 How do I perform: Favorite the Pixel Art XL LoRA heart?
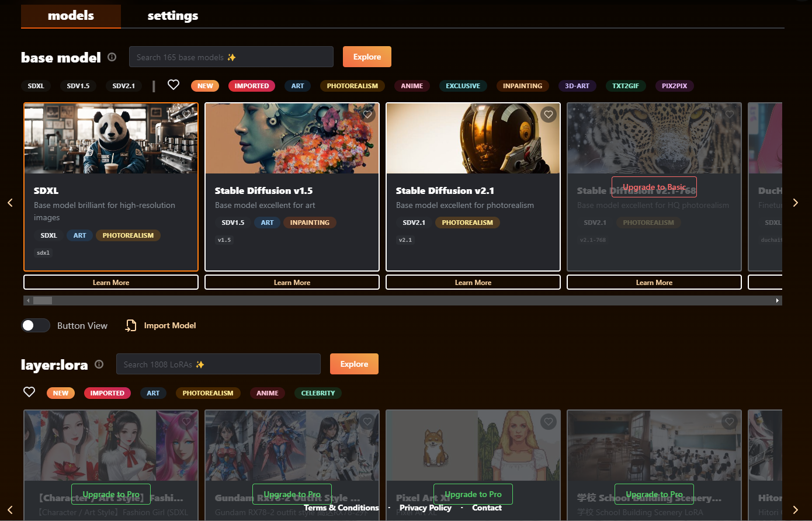[x=548, y=421]
